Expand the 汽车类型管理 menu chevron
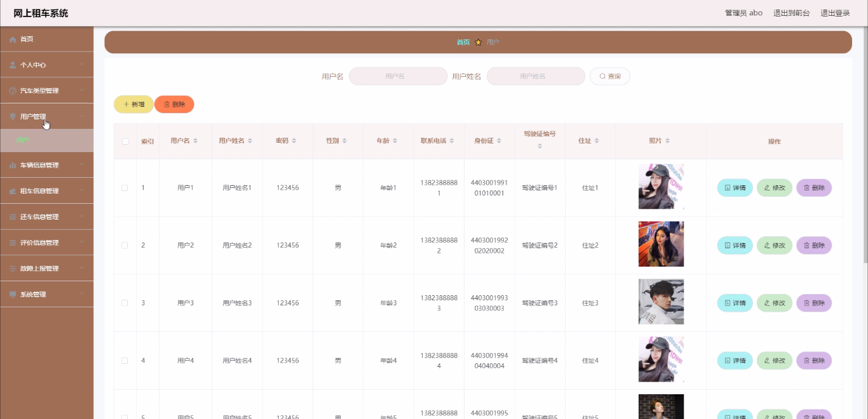868x419 pixels. pyautogui.click(x=82, y=91)
